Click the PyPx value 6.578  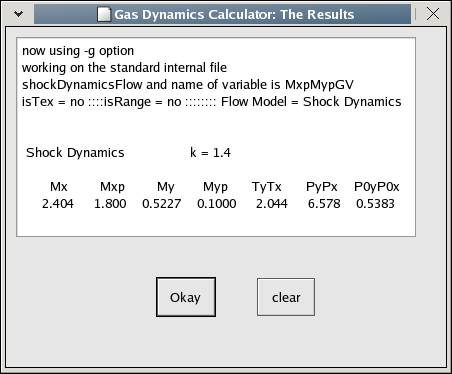324,204
